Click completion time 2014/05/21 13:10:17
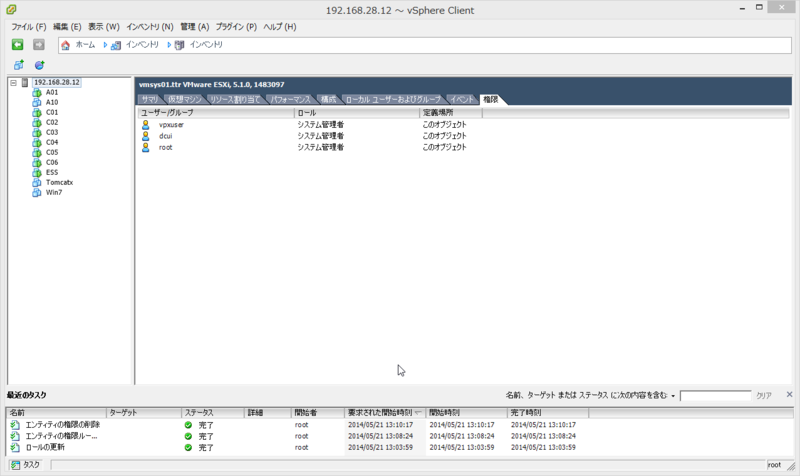The image size is (800, 476). 543,424
